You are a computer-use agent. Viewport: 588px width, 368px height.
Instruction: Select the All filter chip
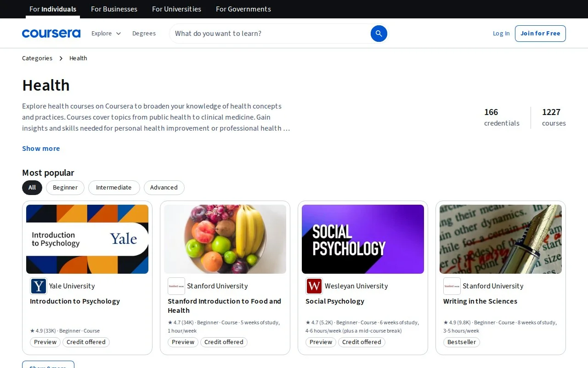[32, 187]
